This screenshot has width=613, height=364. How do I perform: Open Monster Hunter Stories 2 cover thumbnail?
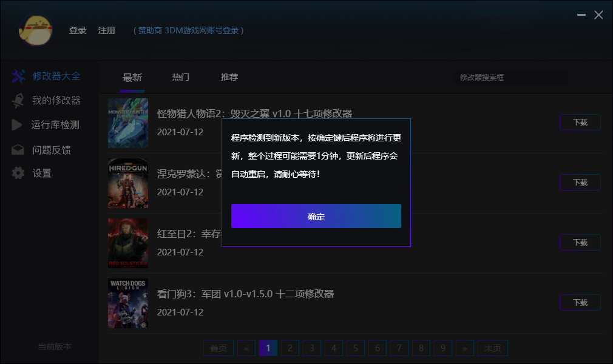(x=128, y=123)
